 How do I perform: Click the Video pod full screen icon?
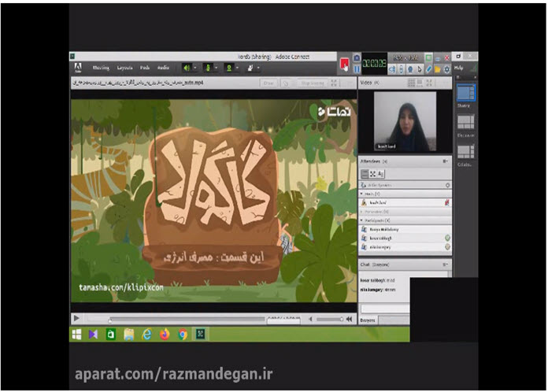pyautogui.click(x=429, y=83)
